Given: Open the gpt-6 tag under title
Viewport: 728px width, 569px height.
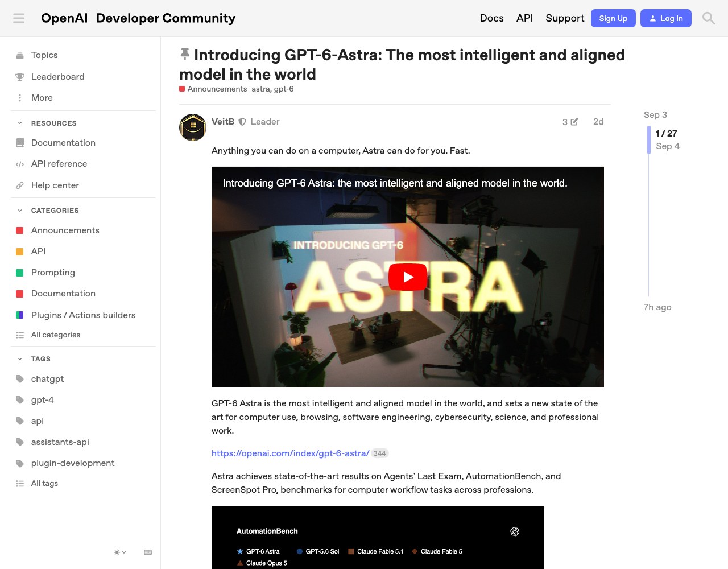Looking at the screenshot, I should coord(284,89).
